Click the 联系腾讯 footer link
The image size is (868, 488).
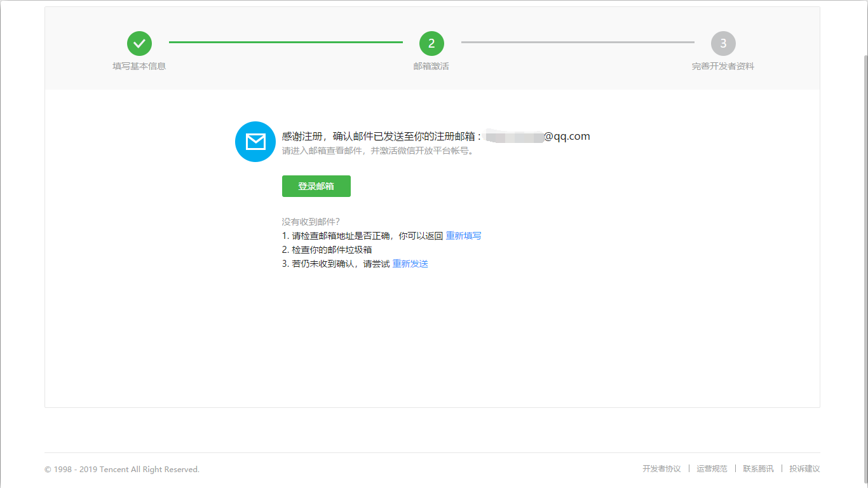tap(759, 468)
